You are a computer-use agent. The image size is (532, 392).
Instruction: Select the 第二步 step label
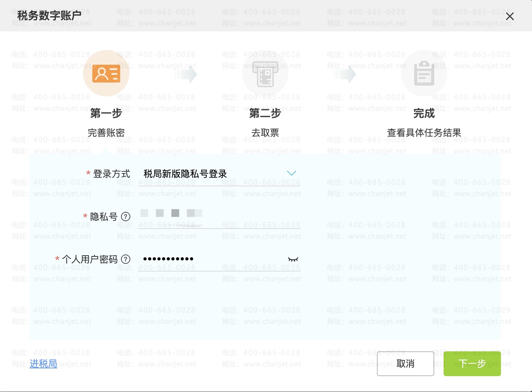point(265,113)
